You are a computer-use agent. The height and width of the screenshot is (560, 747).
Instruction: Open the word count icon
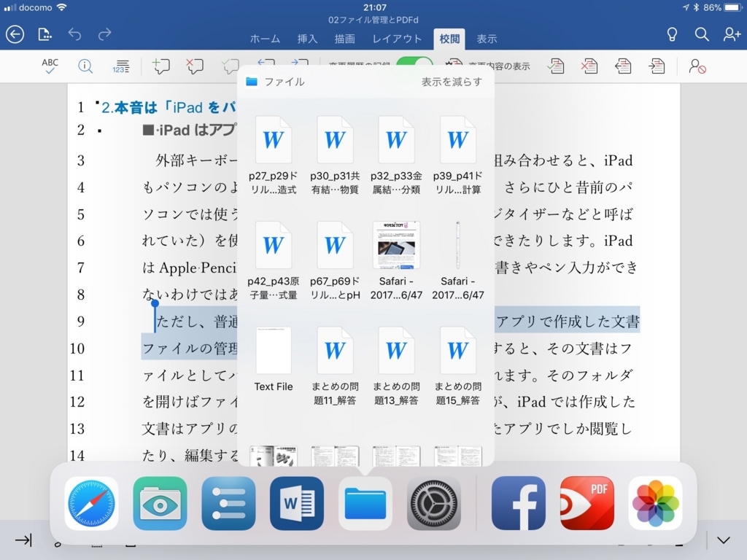[x=121, y=66]
